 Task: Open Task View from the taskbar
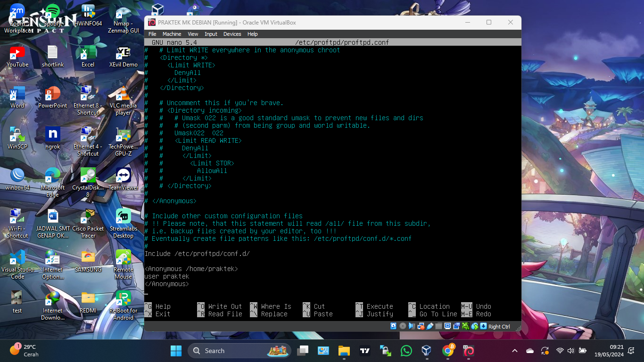(303, 351)
